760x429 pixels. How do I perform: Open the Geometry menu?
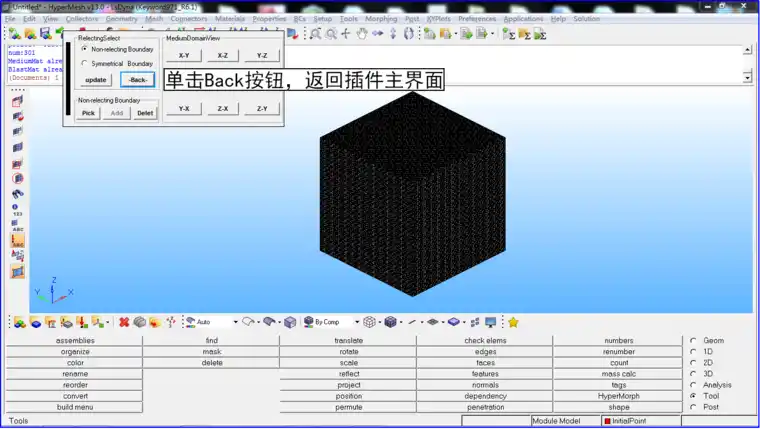point(121,18)
